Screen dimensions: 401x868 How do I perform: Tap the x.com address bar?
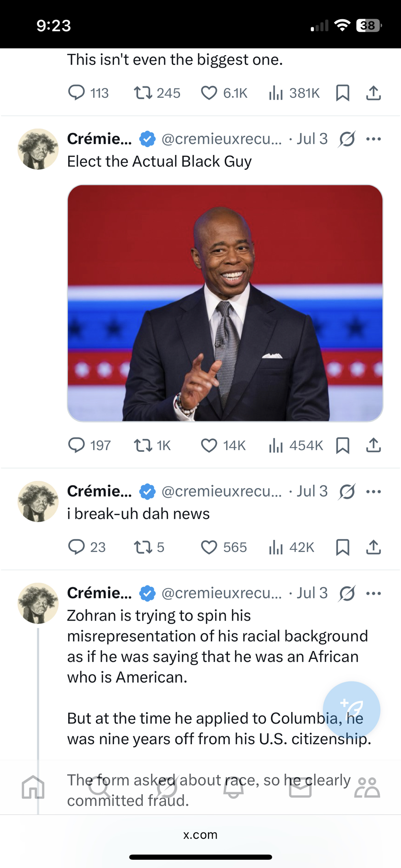coord(200,835)
